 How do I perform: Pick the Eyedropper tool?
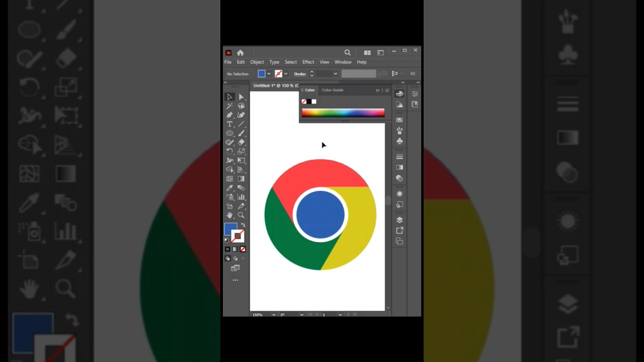tap(229, 188)
